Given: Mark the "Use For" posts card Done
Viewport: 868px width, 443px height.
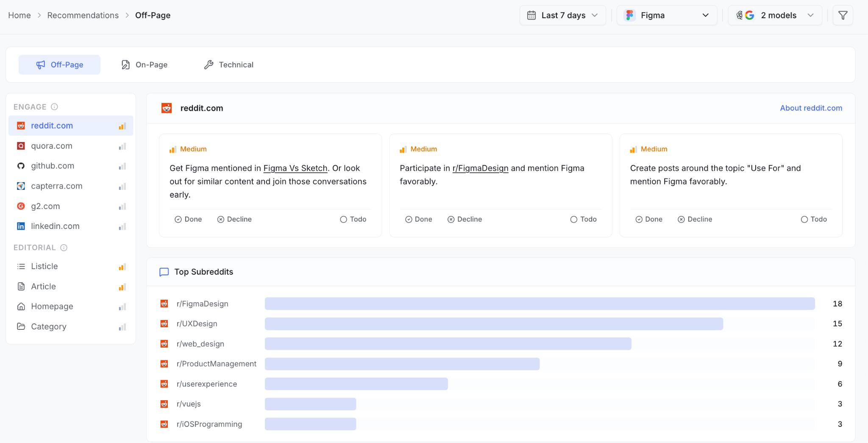Looking at the screenshot, I should pos(649,219).
